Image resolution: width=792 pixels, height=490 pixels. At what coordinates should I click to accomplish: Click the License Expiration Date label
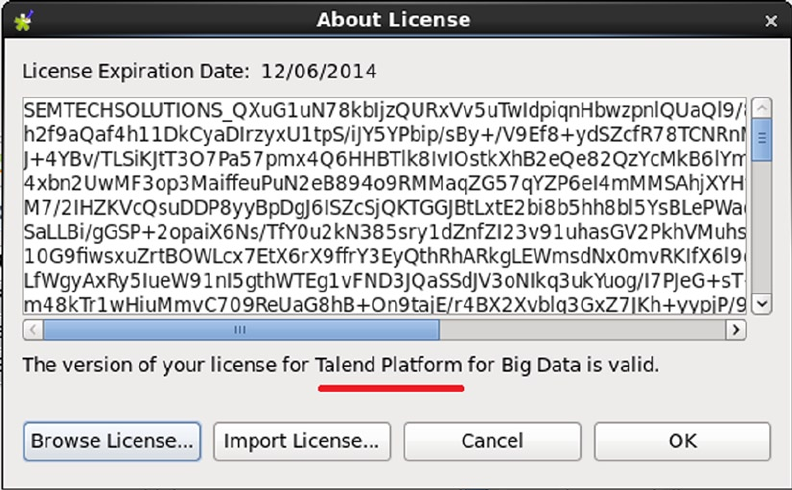[x=135, y=71]
